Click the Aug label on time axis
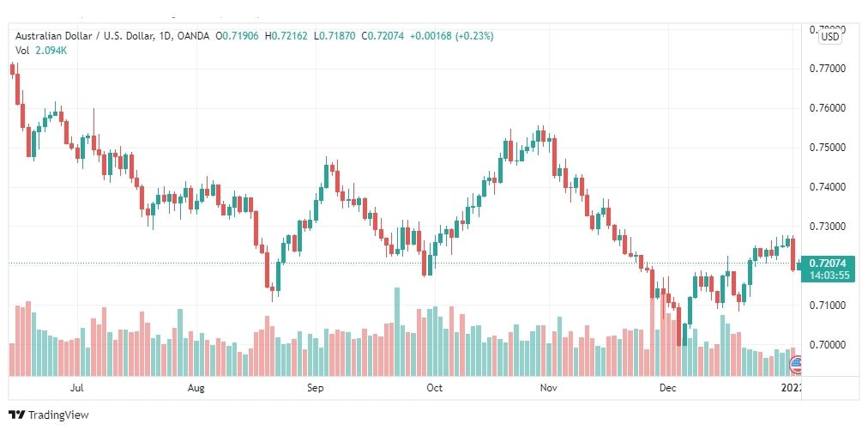 (196, 388)
